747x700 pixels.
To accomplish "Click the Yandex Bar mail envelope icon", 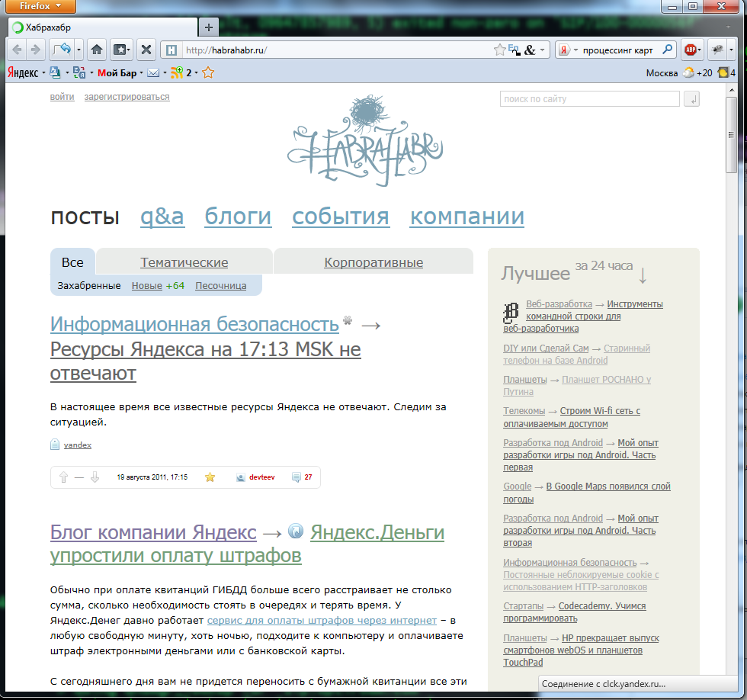I will [x=153, y=73].
